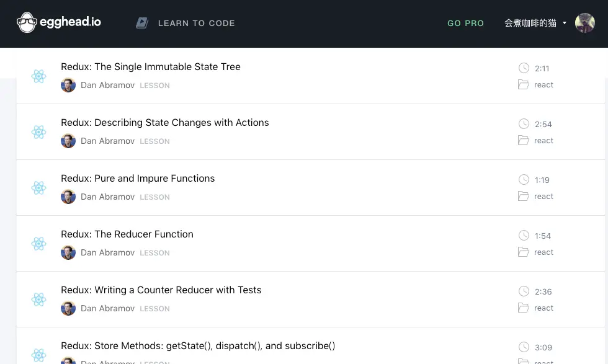Open the lesson Redux: The Single Immutable State Tree

tap(151, 66)
